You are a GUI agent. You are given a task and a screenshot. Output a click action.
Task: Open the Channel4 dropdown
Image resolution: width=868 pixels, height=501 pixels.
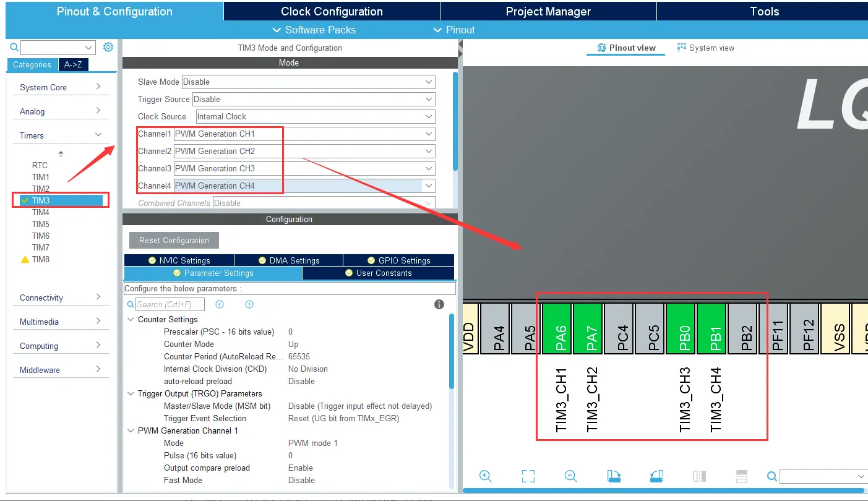click(429, 186)
